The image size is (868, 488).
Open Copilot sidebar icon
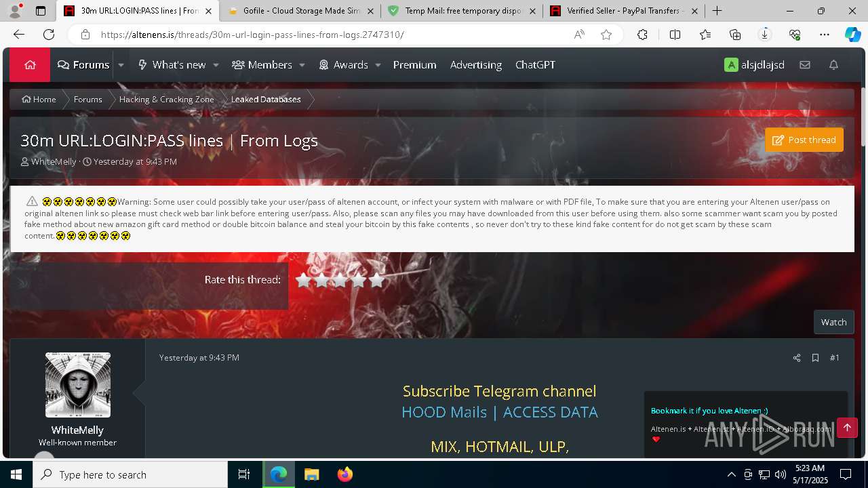pyautogui.click(x=852, y=35)
